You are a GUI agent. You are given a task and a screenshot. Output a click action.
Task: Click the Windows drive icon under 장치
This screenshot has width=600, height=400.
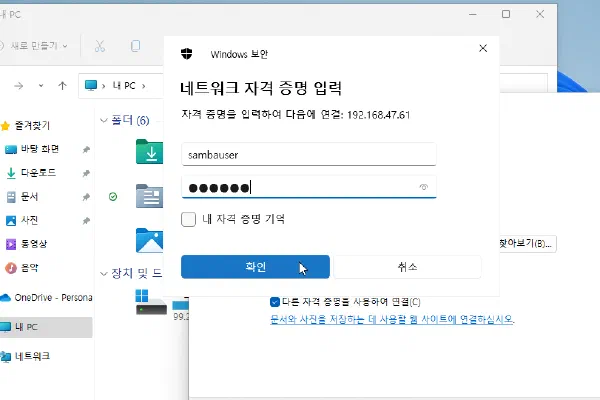coord(151,302)
